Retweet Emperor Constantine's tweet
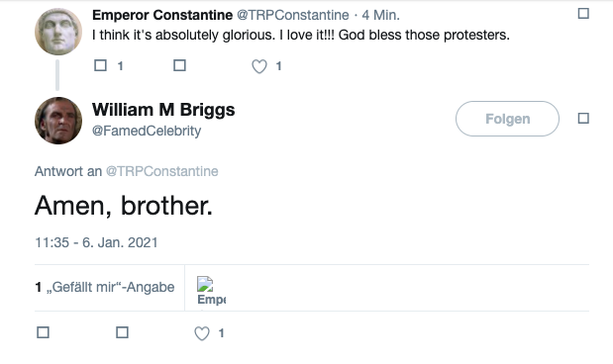Image resolution: width=613 pixels, height=364 pixels. (179, 65)
